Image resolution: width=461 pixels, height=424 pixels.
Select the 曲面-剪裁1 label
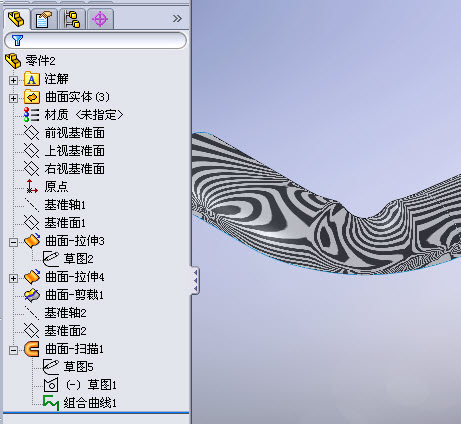[x=74, y=295]
